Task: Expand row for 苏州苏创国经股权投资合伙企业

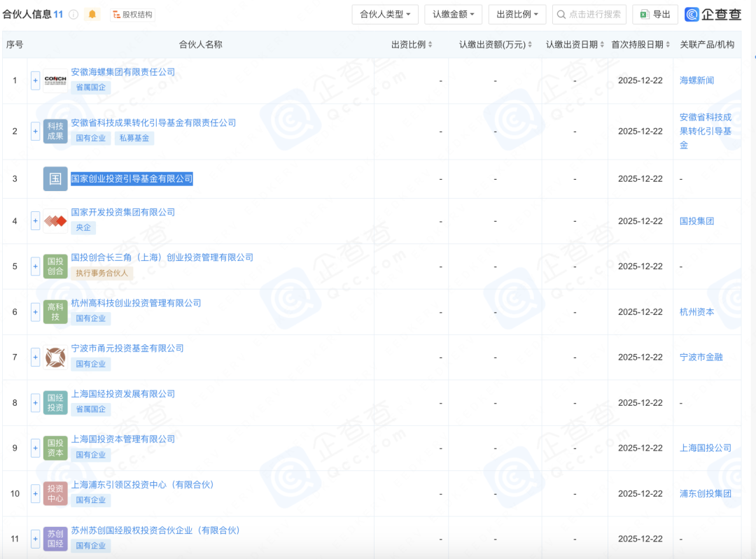Action: point(35,539)
